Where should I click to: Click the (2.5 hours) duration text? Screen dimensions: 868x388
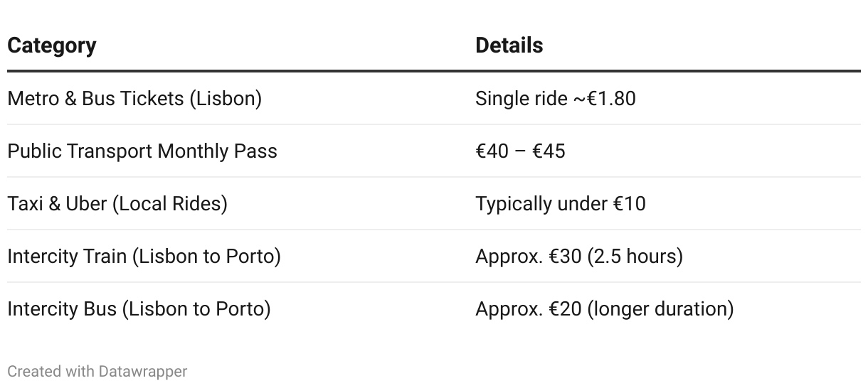[x=635, y=256]
